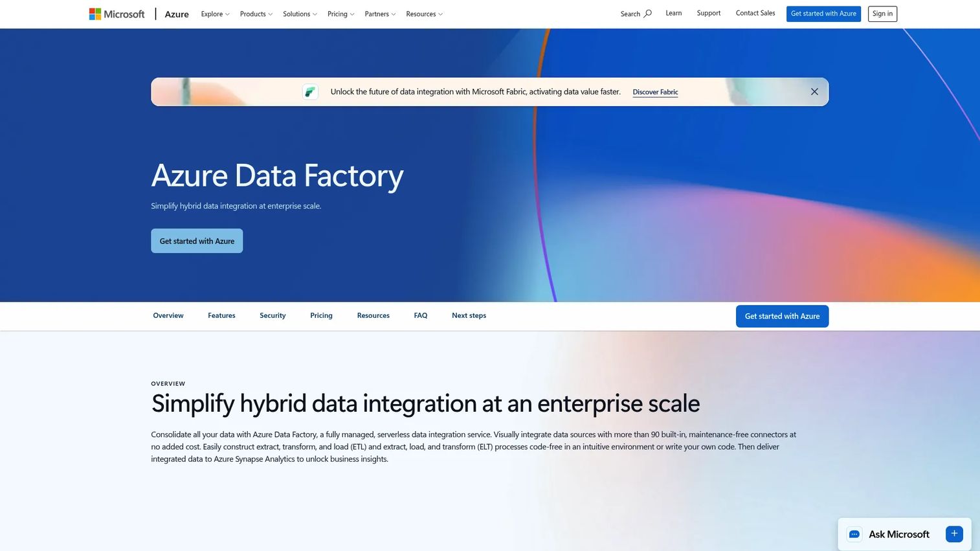Click Contact Sales in the header

click(755, 13)
